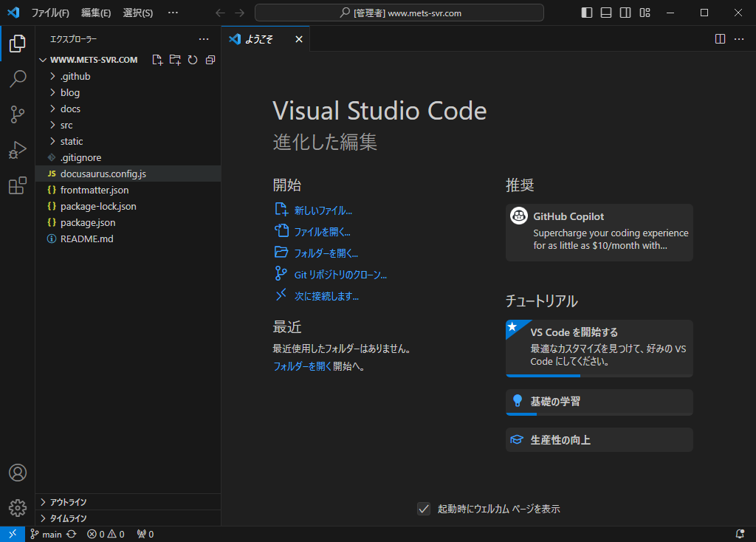Expand the アウトライン section

[128, 502]
